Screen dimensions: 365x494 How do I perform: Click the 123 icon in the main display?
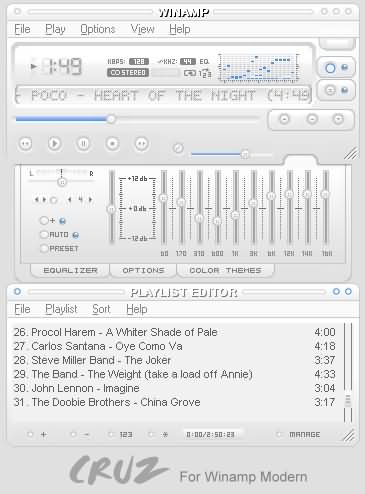click(x=205, y=73)
